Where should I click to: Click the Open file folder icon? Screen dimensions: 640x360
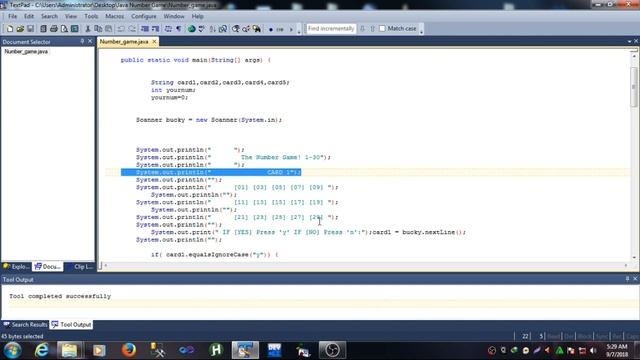click(x=20, y=29)
